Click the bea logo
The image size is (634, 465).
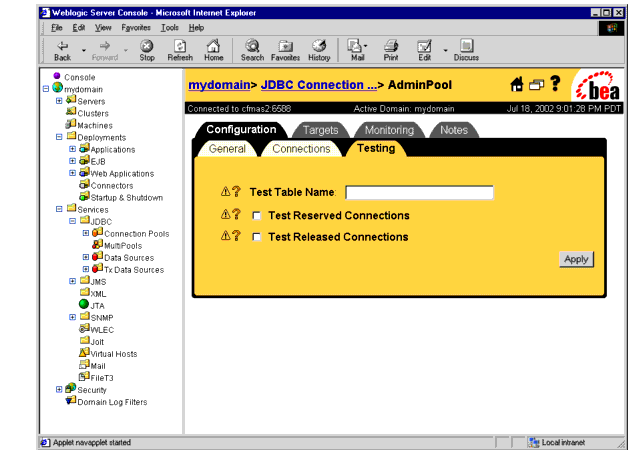point(598,85)
